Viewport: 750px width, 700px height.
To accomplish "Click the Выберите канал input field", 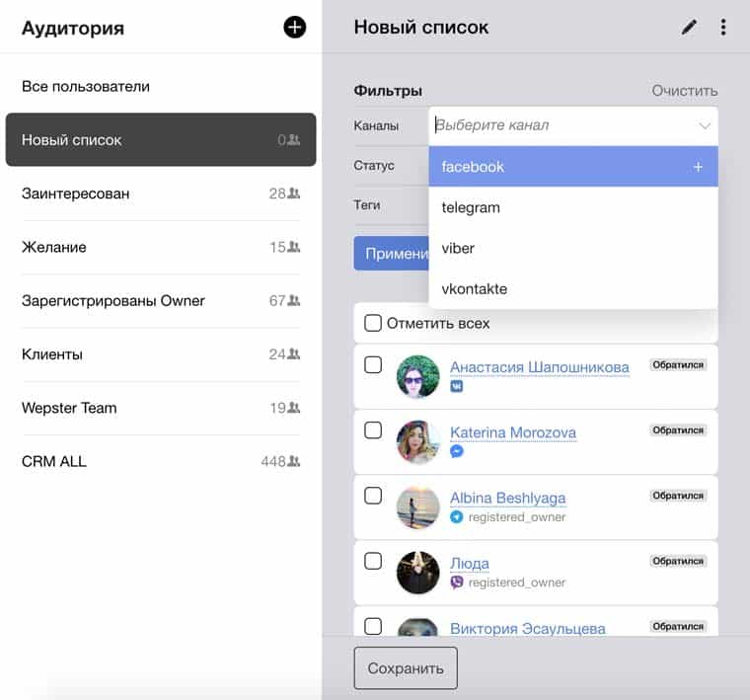I will pos(562,126).
